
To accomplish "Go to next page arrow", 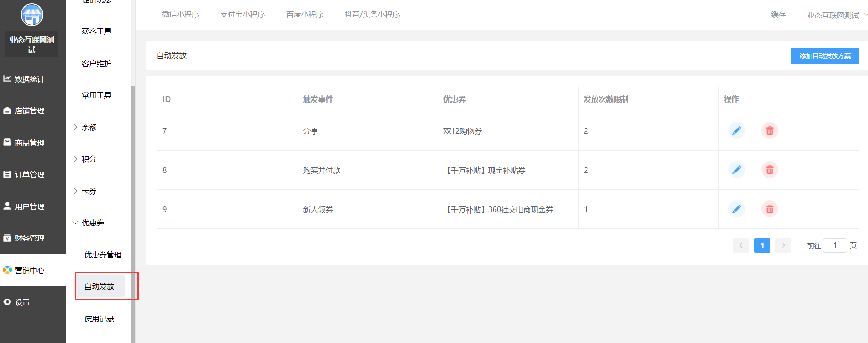I will (783, 245).
